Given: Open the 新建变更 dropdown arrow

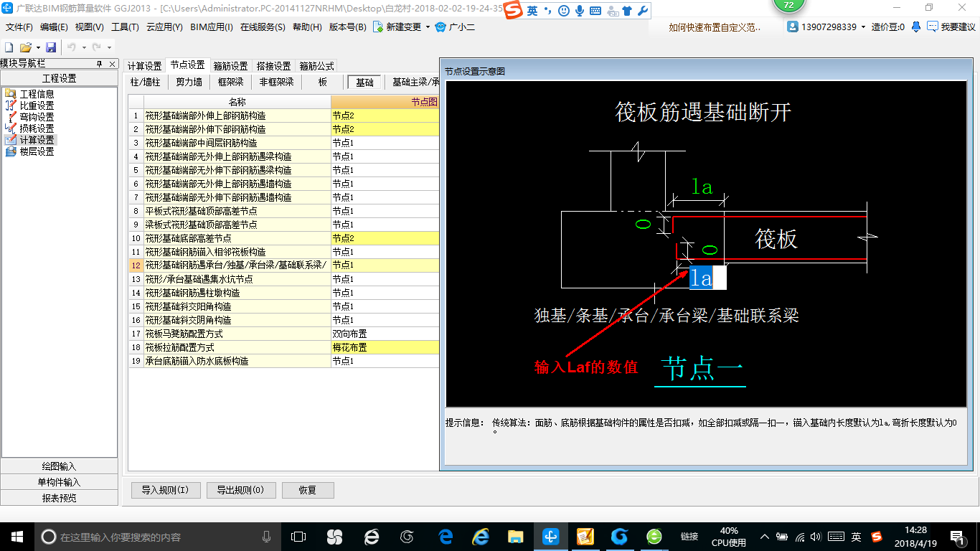Looking at the screenshot, I should pos(428,27).
